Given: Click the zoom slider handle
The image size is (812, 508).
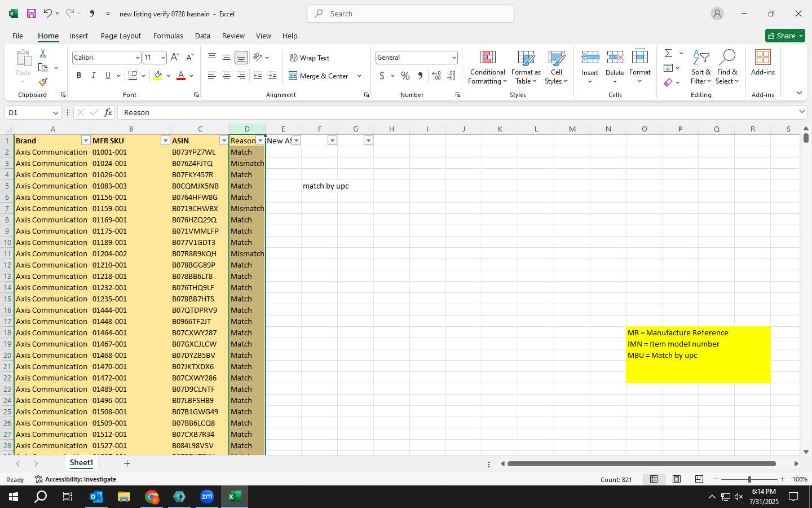Looking at the screenshot, I should pyautogui.click(x=749, y=479).
